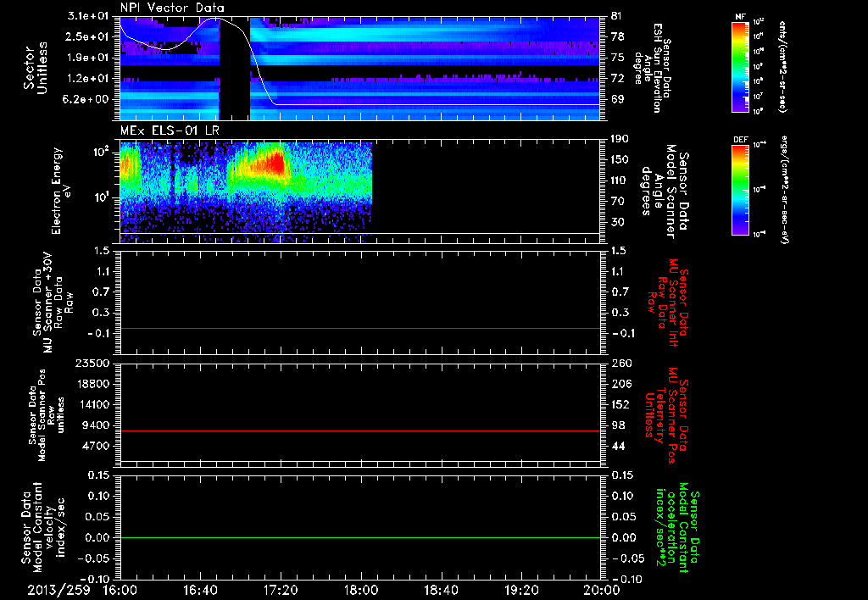Click the 20:00 time tick label
The image size is (868, 600).
[602, 591]
